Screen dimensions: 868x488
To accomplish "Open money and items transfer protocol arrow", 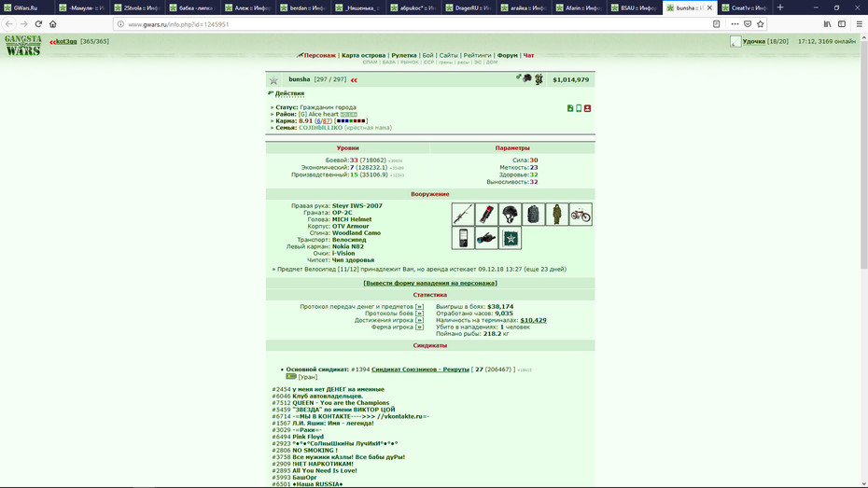I will (419, 307).
